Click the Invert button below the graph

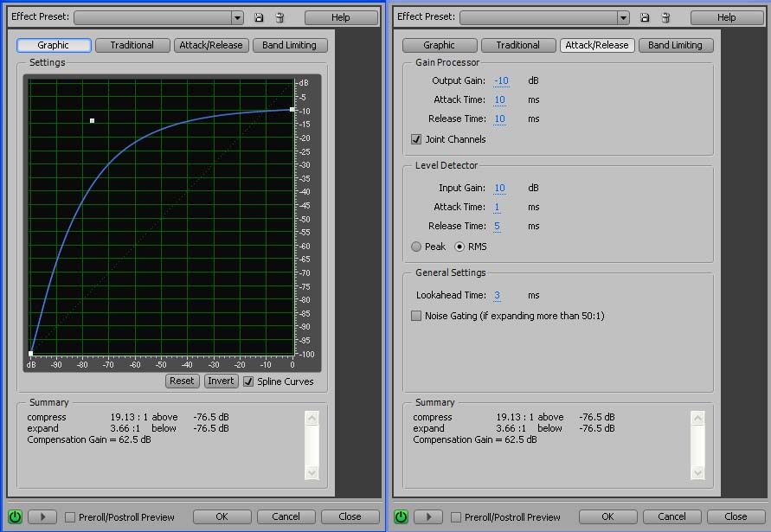tap(222, 381)
